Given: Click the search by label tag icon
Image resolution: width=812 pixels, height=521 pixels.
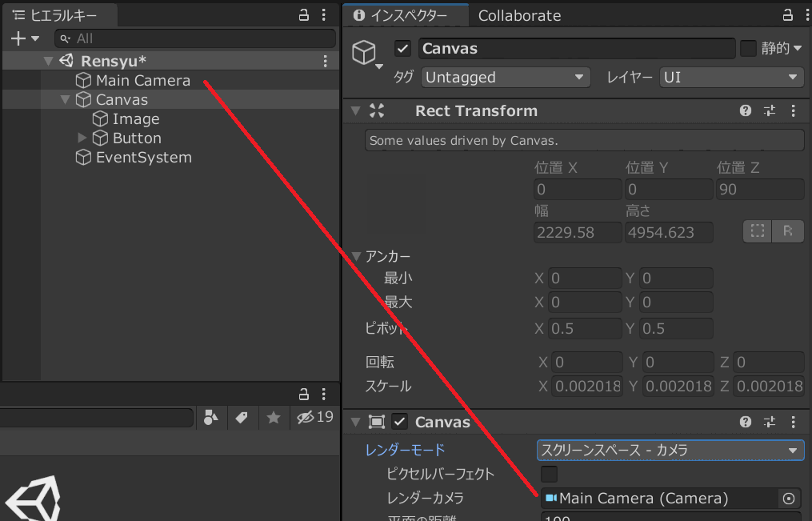Looking at the screenshot, I should tap(242, 417).
